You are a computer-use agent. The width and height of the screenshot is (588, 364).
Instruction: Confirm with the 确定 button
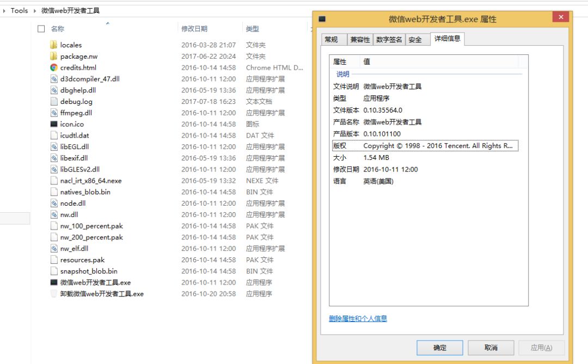pos(440,348)
